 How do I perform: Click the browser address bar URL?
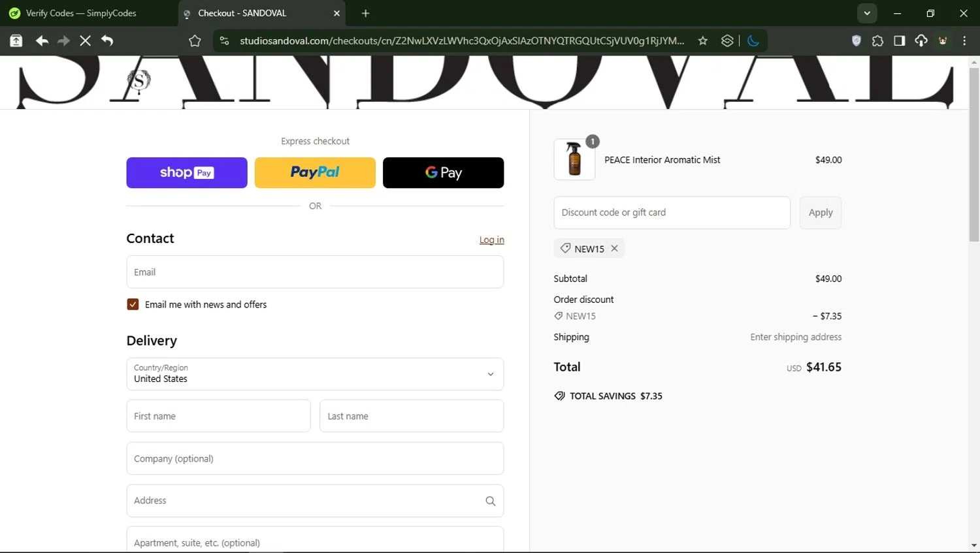461,40
